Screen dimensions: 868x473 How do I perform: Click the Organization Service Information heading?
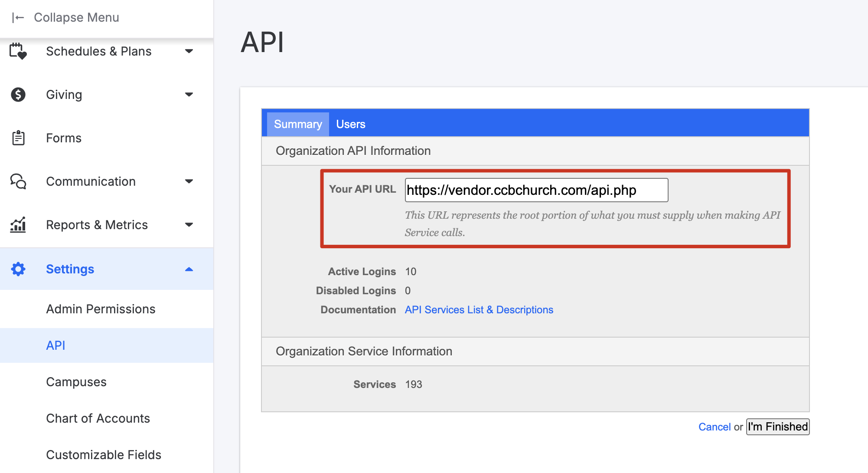pyautogui.click(x=364, y=351)
